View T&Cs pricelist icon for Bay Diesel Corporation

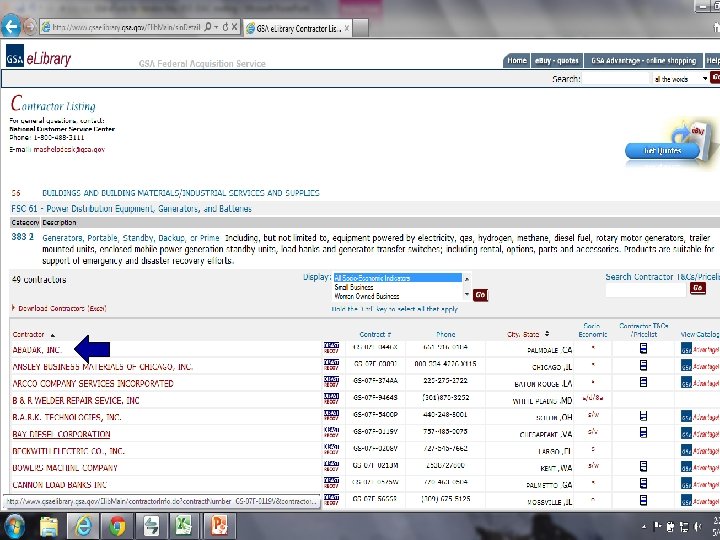tap(643, 433)
